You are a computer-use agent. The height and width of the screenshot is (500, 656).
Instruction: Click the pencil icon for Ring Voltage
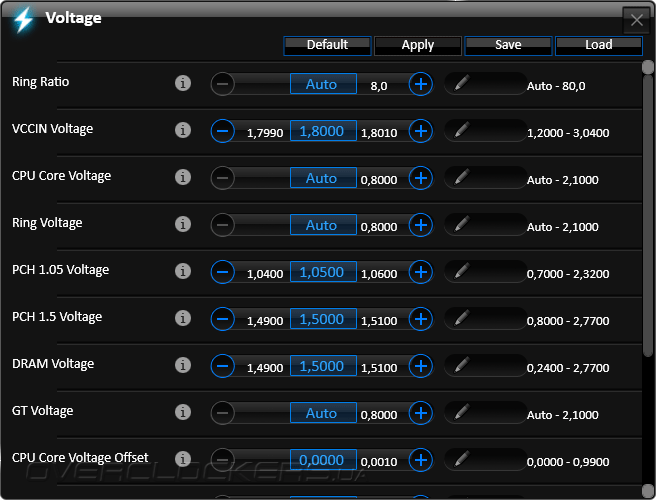(x=461, y=224)
